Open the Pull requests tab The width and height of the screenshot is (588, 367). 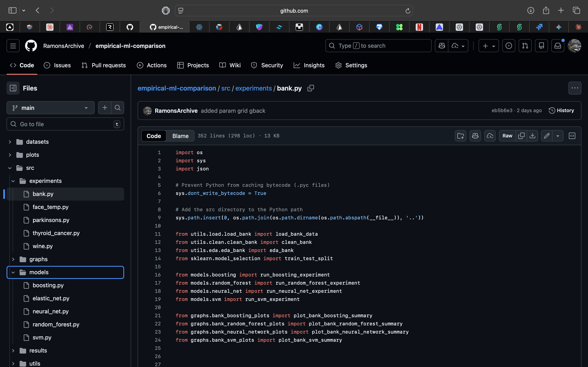point(104,65)
